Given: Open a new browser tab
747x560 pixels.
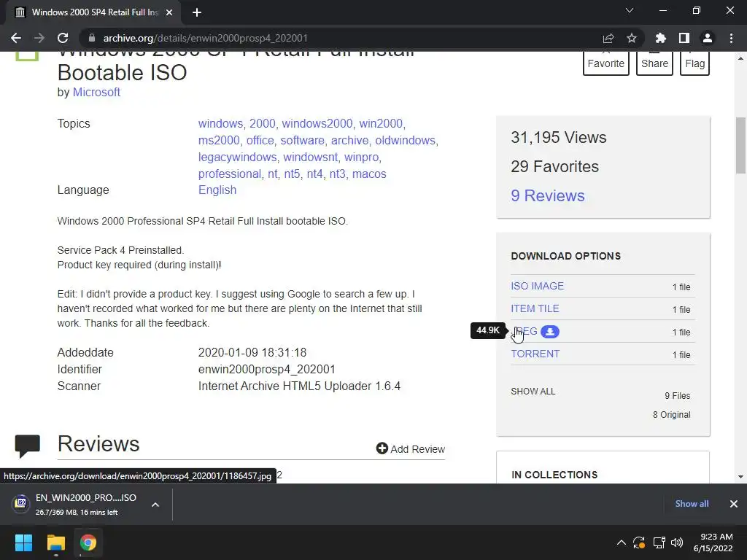Looking at the screenshot, I should click(x=197, y=13).
